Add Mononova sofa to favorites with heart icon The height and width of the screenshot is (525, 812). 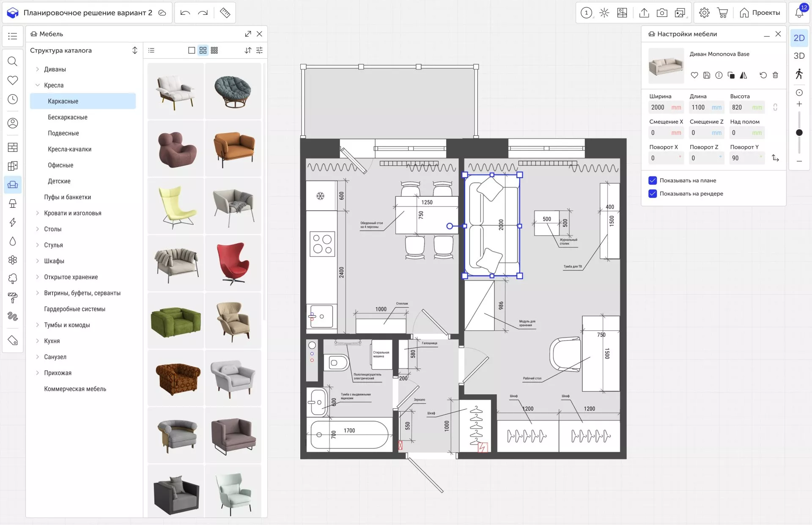click(694, 75)
